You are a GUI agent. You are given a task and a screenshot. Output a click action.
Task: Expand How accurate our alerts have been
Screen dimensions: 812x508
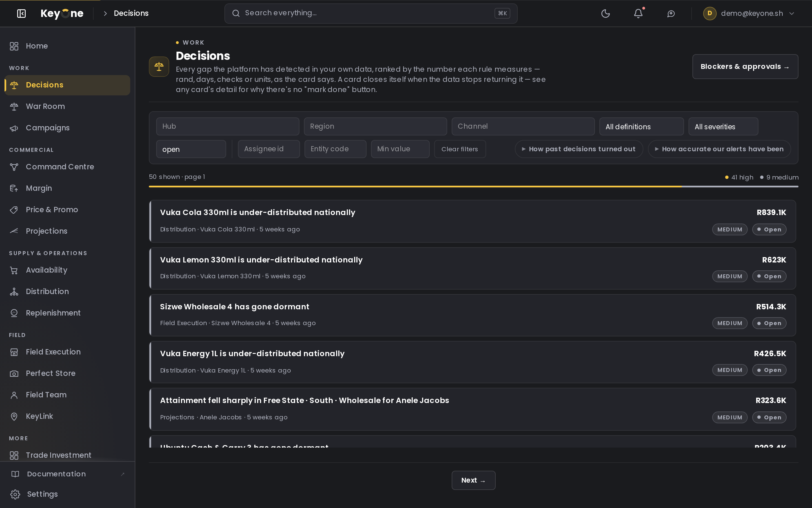pos(720,149)
